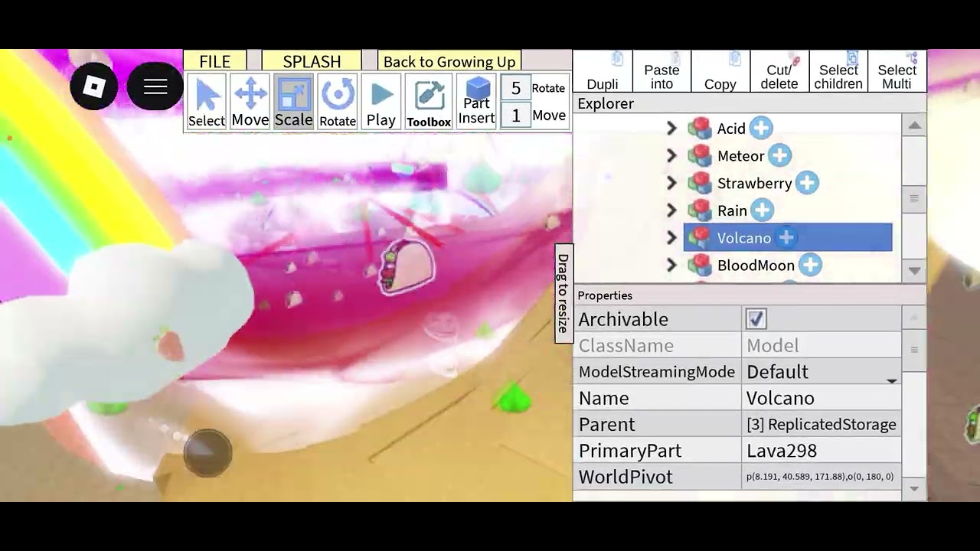The height and width of the screenshot is (551, 980).
Task: Edit the Name field Volcano
Action: pyautogui.click(x=822, y=399)
